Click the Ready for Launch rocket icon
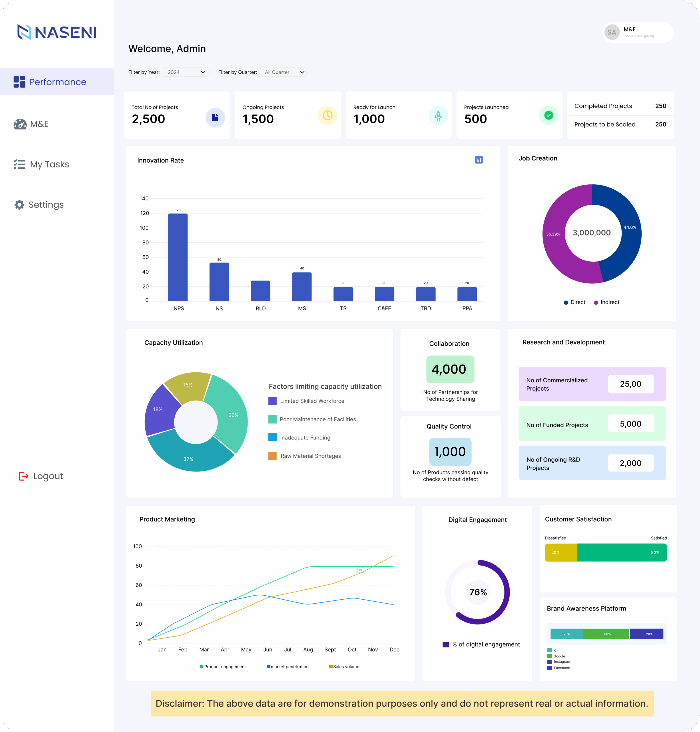The image size is (700, 732). click(438, 116)
